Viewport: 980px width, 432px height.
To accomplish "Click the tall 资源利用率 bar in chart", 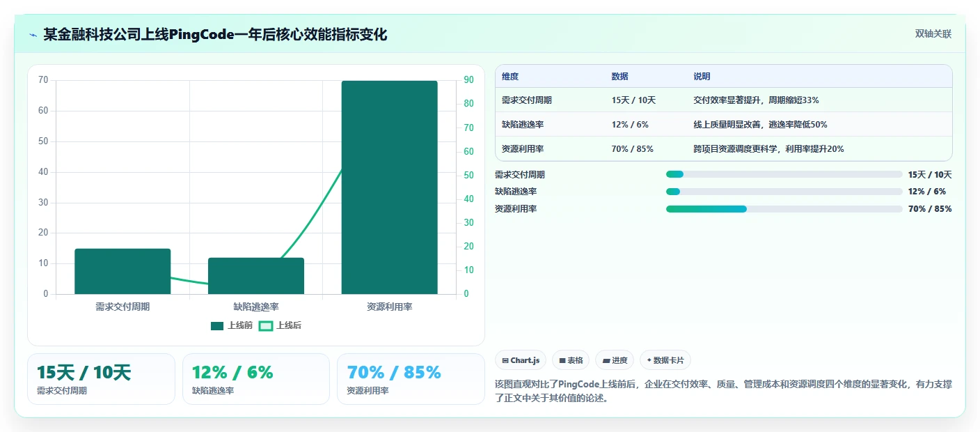I will 389,187.
